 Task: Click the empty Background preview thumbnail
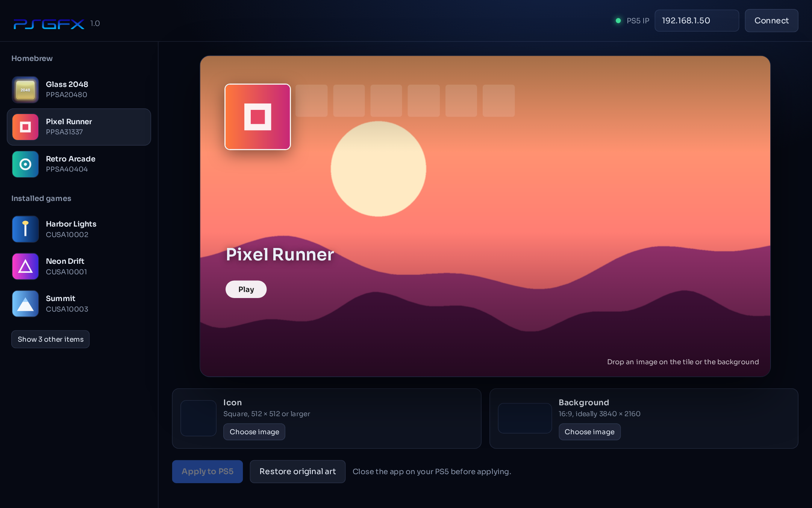(525, 418)
